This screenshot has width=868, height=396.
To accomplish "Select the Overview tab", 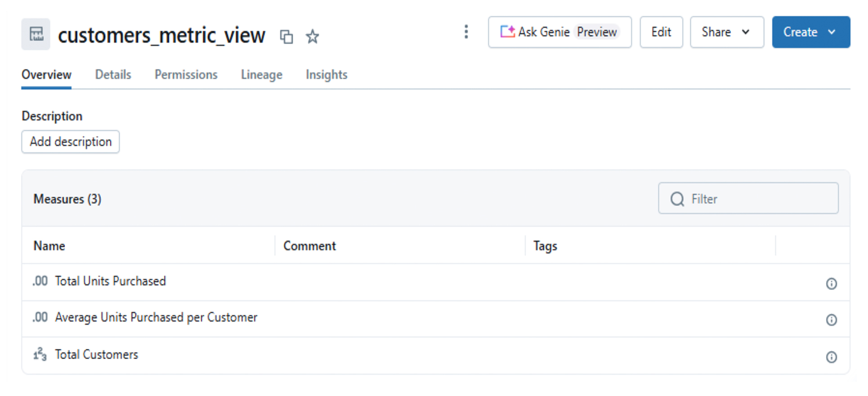I will pyautogui.click(x=46, y=75).
